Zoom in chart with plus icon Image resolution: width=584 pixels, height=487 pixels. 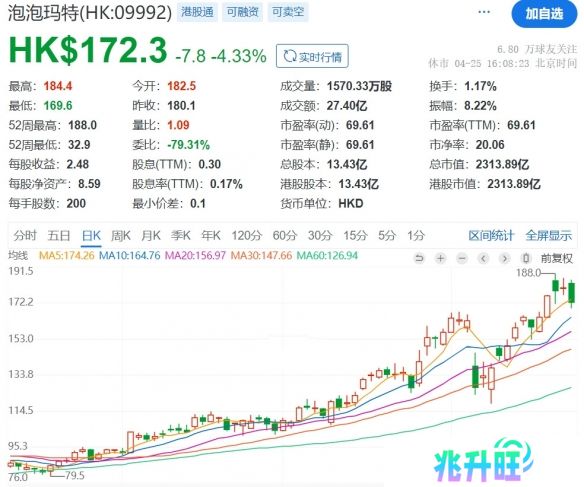click(441, 258)
